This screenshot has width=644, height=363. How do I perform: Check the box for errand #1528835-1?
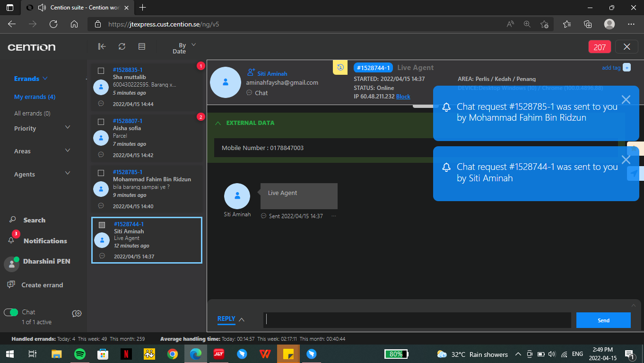(101, 71)
